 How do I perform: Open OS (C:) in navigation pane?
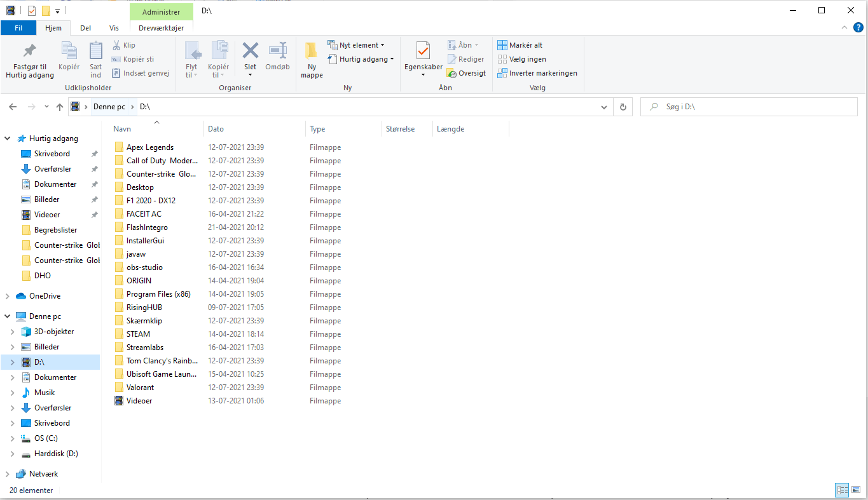tap(46, 438)
